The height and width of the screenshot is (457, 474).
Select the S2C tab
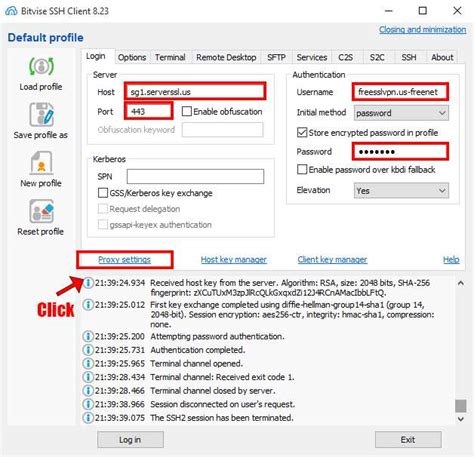pyautogui.click(x=377, y=57)
